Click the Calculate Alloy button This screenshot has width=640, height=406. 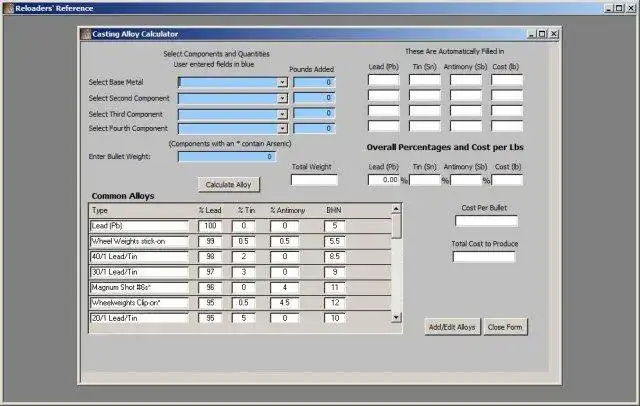[x=229, y=184]
